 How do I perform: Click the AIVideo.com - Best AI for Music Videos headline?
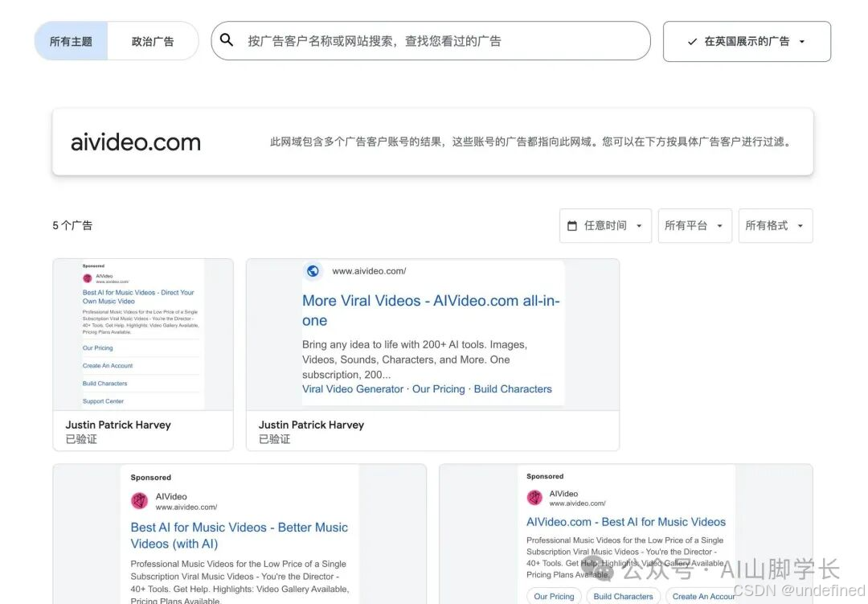tap(625, 522)
